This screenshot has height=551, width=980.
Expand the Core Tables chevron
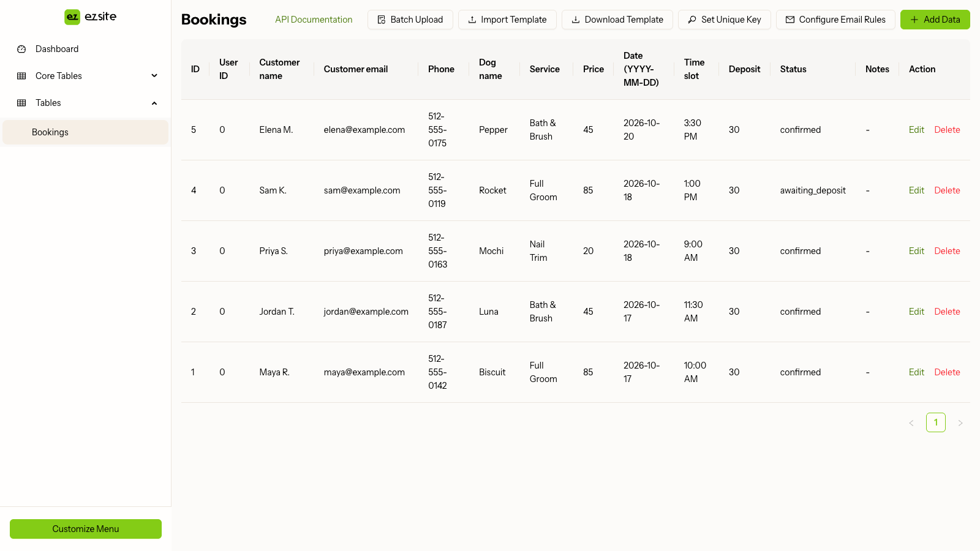pyautogui.click(x=154, y=76)
